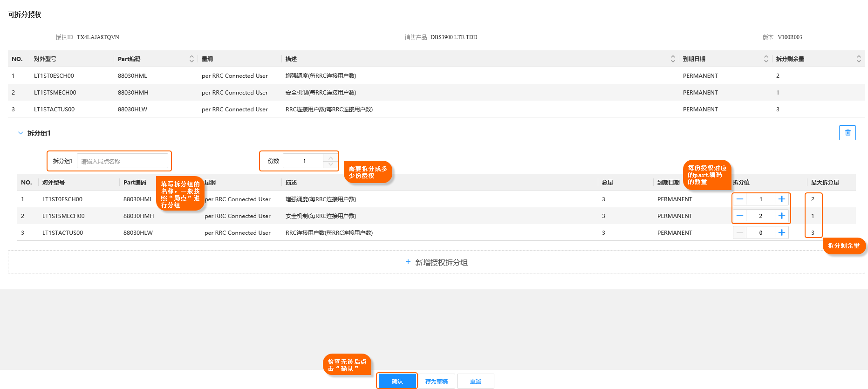
Task: Click the plus icon in 新增授权拆分组
Action: pyautogui.click(x=408, y=262)
